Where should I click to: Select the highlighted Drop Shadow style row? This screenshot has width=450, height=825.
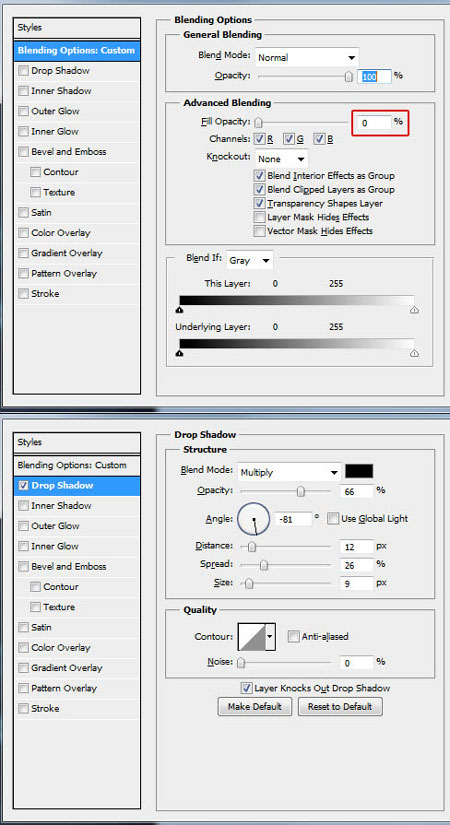[x=77, y=486]
